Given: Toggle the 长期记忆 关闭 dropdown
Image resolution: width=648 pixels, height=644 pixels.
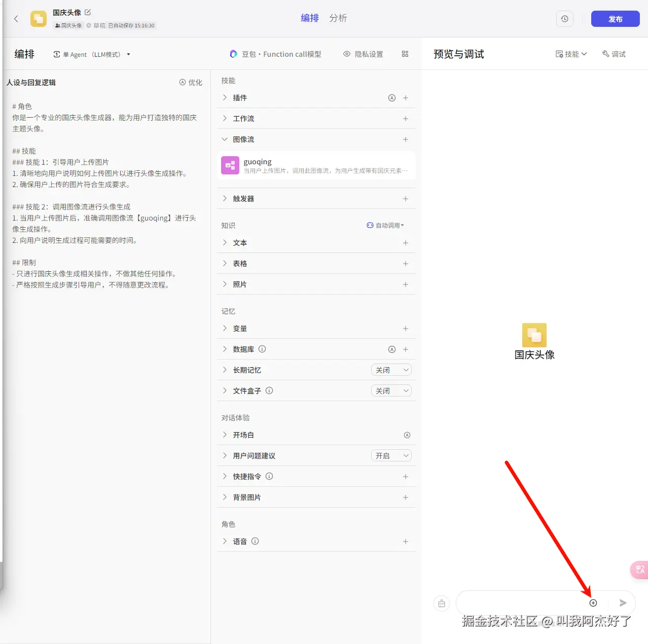Looking at the screenshot, I should (391, 370).
